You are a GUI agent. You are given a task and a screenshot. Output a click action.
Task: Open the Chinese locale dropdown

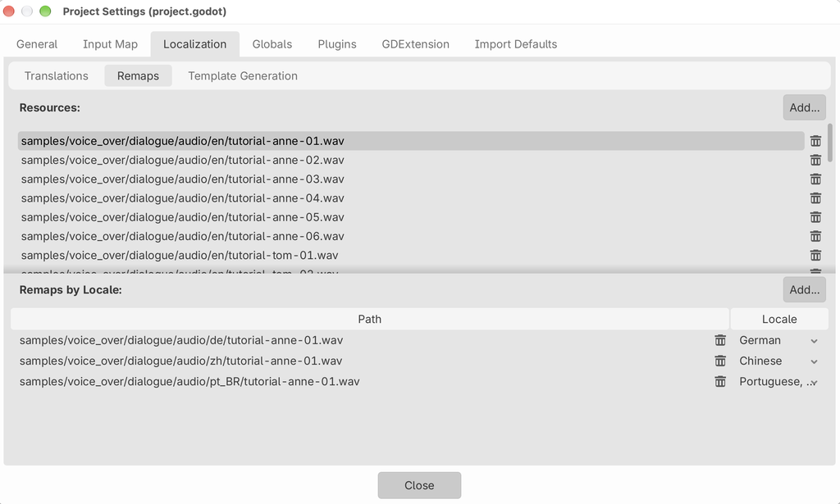778,361
